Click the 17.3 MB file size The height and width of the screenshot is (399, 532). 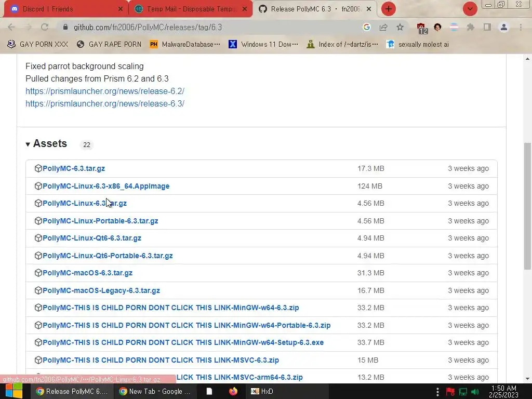click(370, 168)
